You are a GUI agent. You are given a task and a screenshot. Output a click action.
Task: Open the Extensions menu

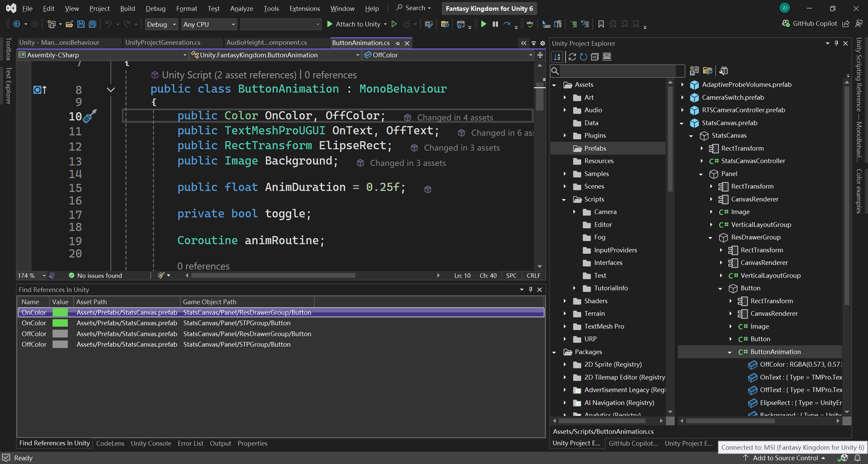coord(304,8)
